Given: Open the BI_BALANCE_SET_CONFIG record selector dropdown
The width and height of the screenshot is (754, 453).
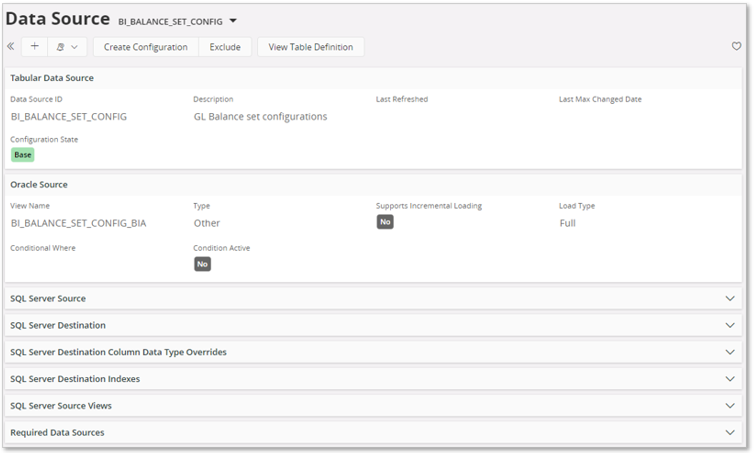Looking at the screenshot, I should coord(233,20).
